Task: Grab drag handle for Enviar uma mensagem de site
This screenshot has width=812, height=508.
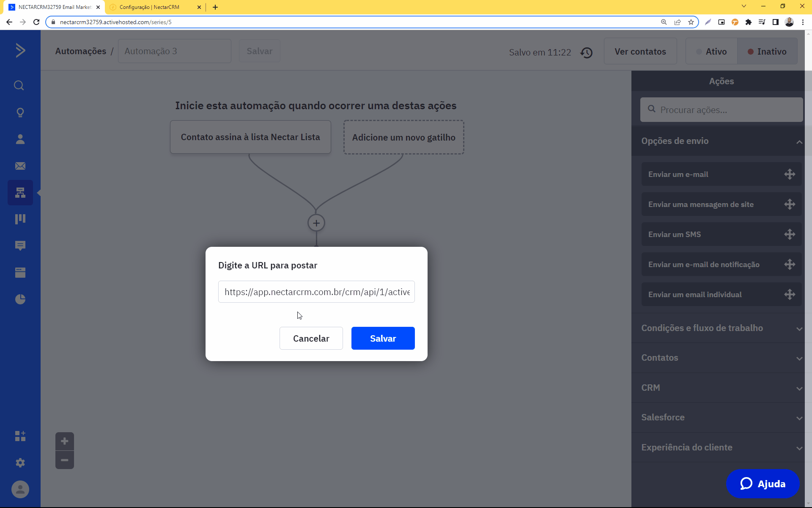Action: [x=790, y=204]
